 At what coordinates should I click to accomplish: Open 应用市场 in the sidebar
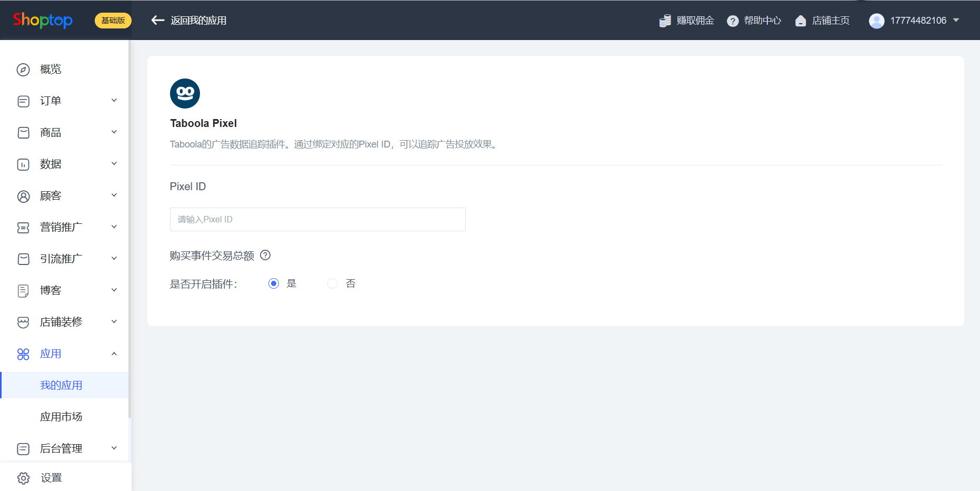click(61, 417)
